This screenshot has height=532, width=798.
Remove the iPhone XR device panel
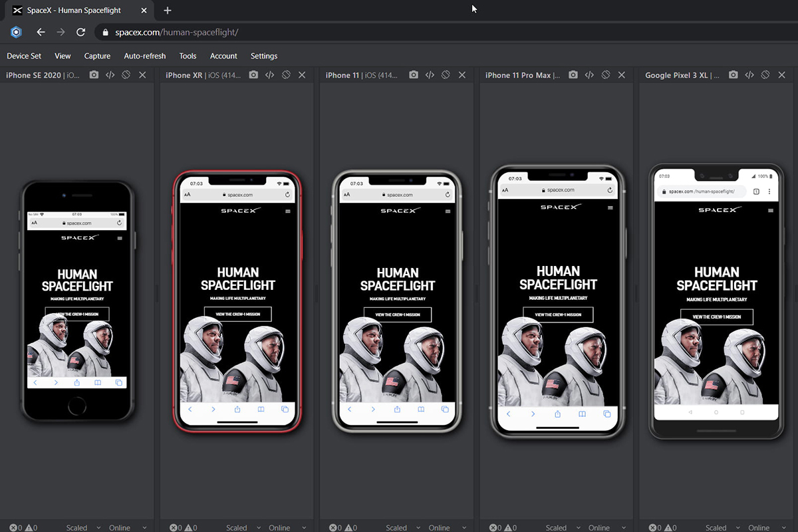[x=302, y=75]
